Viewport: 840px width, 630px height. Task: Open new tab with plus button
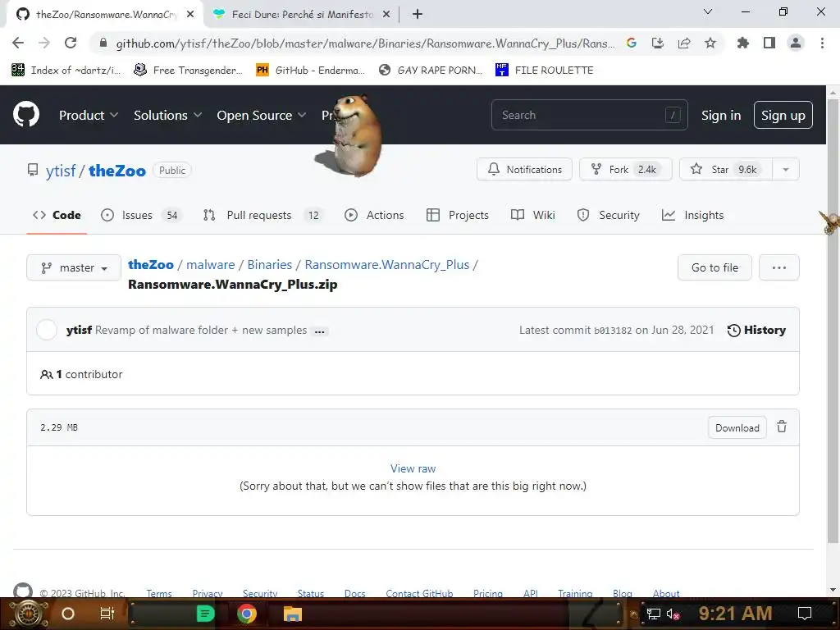(418, 14)
